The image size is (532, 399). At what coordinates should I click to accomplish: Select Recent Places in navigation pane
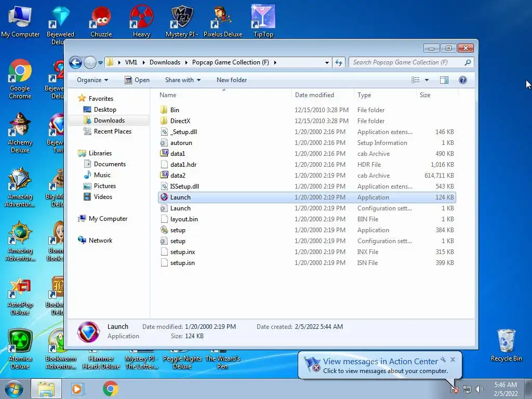coord(112,131)
